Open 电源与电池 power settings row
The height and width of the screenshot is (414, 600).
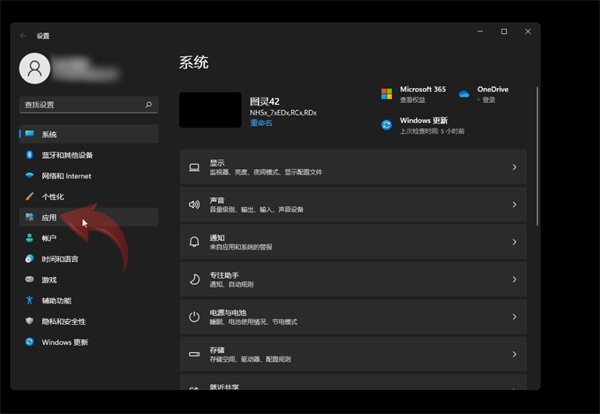coord(352,317)
